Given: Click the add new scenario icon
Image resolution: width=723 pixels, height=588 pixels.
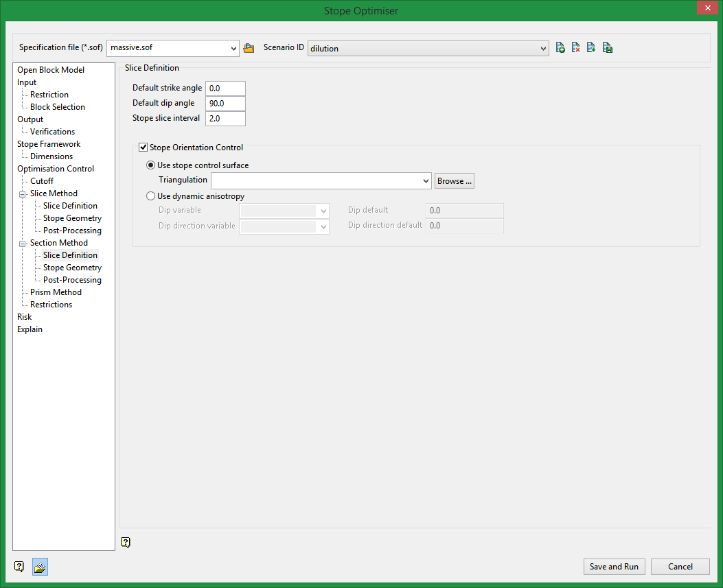Looking at the screenshot, I should pos(560,48).
